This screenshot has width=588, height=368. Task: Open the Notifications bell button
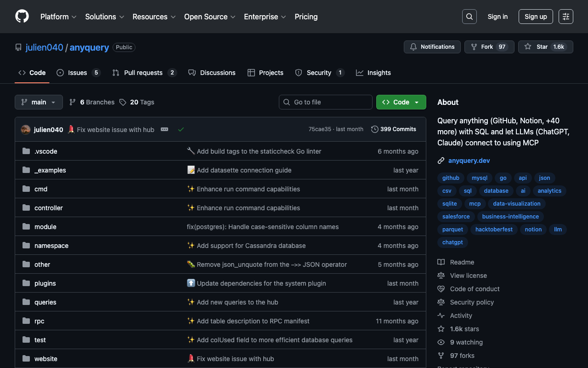tap(432, 47)
